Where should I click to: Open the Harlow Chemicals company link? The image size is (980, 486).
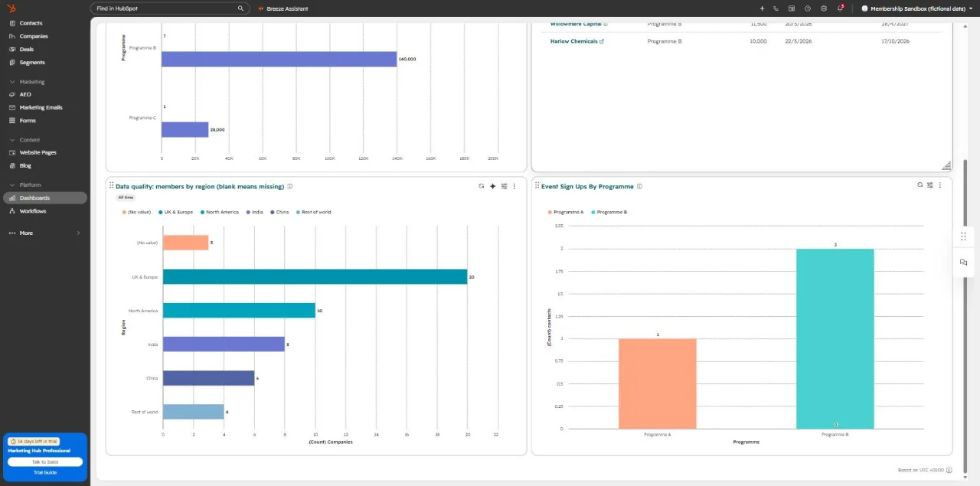(577, 41)
